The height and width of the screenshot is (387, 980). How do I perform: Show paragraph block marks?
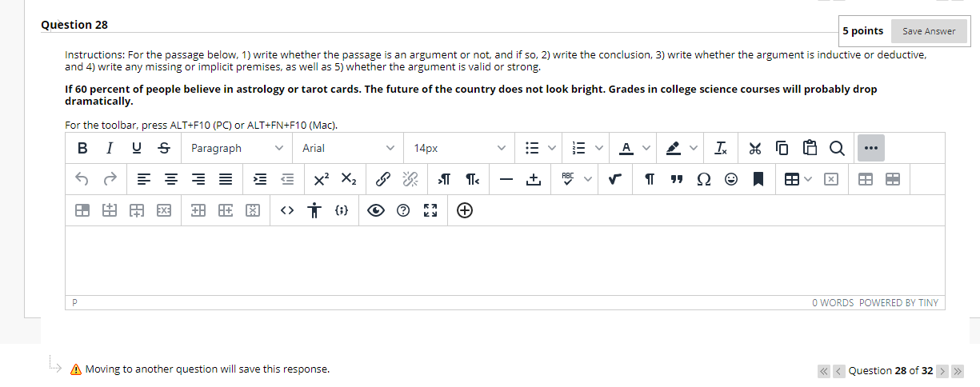click(x=648, y=179)
